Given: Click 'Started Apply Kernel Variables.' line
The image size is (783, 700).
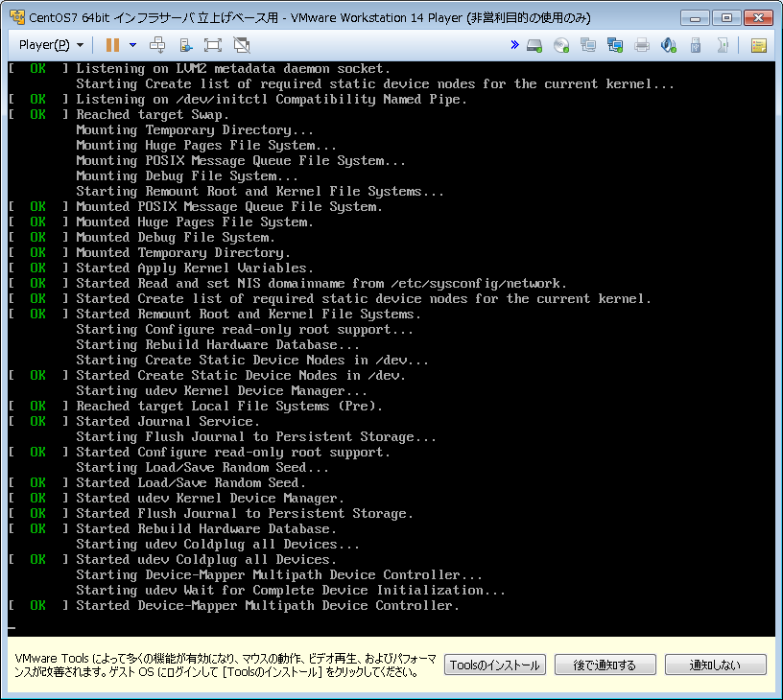Looking at the screenshot, I should 195,268.
